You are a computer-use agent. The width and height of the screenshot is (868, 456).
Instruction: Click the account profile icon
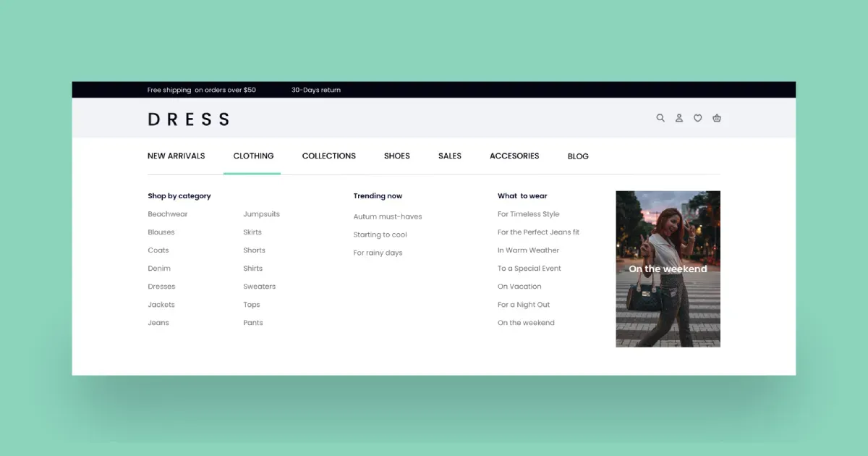678,118
